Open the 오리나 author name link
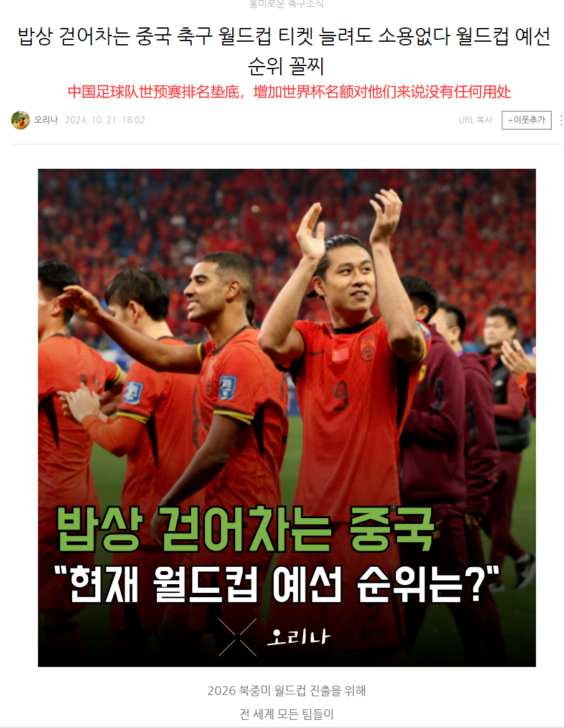 (x=46, y=120)
